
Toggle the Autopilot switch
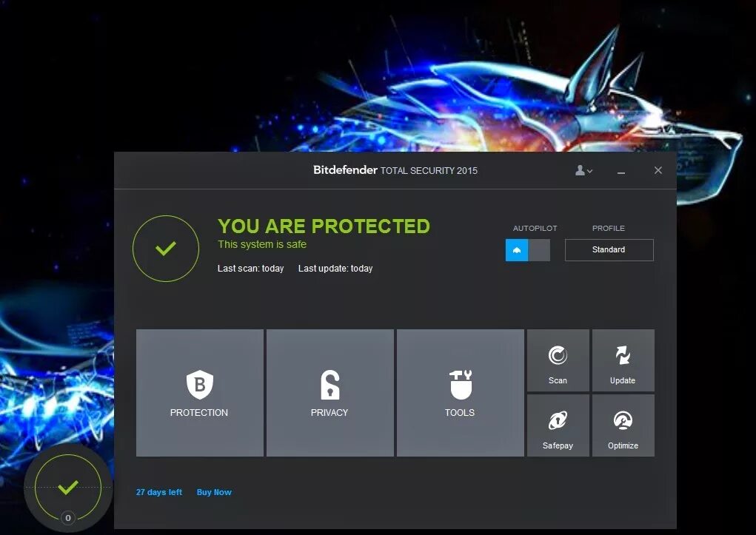[x=527, y=250]
